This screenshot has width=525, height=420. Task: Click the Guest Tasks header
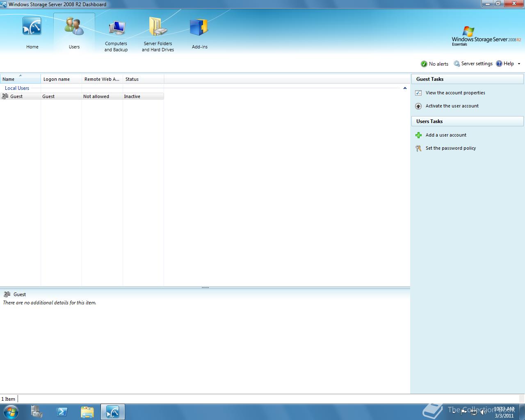(x=468, y=79)
